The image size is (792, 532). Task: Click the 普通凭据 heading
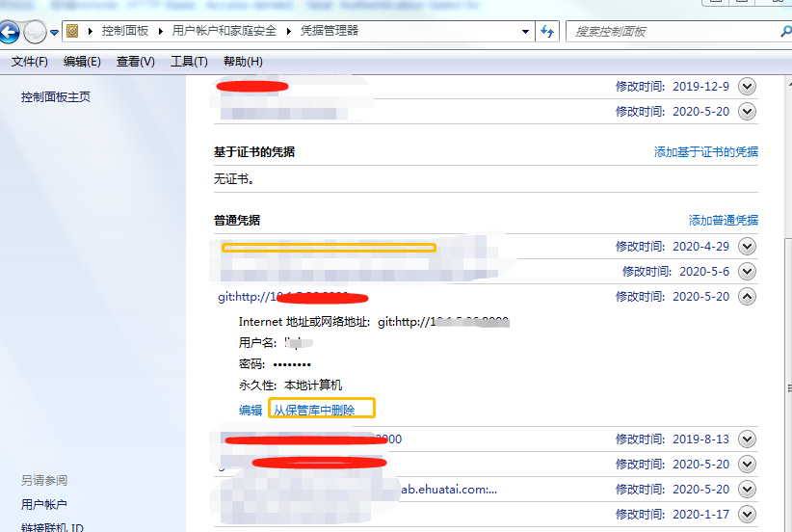(237, 221)
